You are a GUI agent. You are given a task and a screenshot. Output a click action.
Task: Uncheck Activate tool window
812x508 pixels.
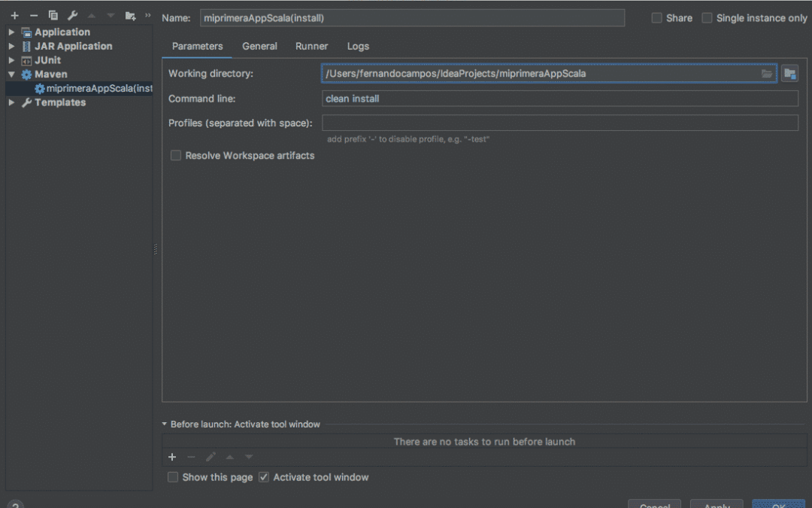(x=264, y=477)
